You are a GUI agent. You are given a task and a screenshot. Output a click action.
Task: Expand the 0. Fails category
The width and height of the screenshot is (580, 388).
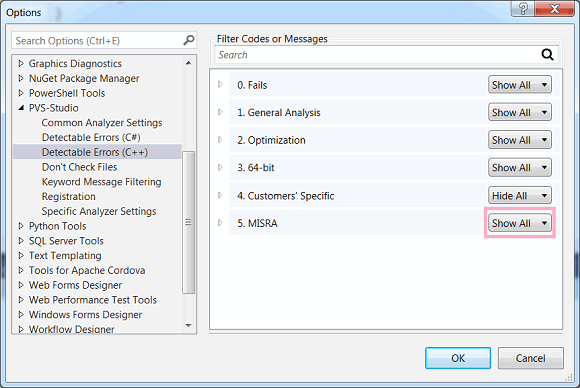(x=220, y=85)
